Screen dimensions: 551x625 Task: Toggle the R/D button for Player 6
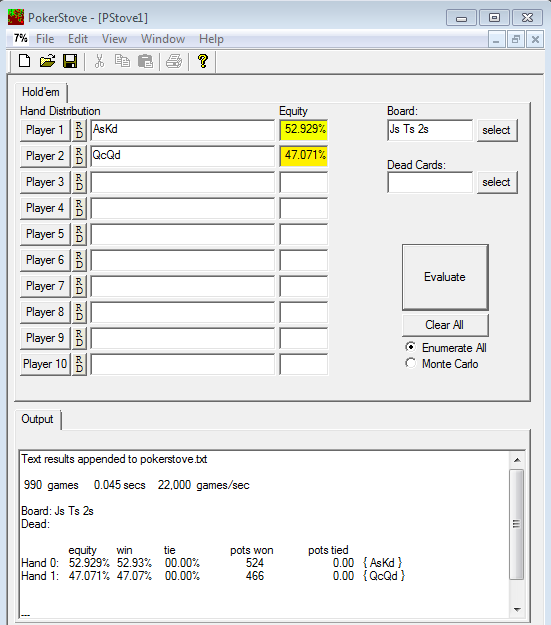79,260
